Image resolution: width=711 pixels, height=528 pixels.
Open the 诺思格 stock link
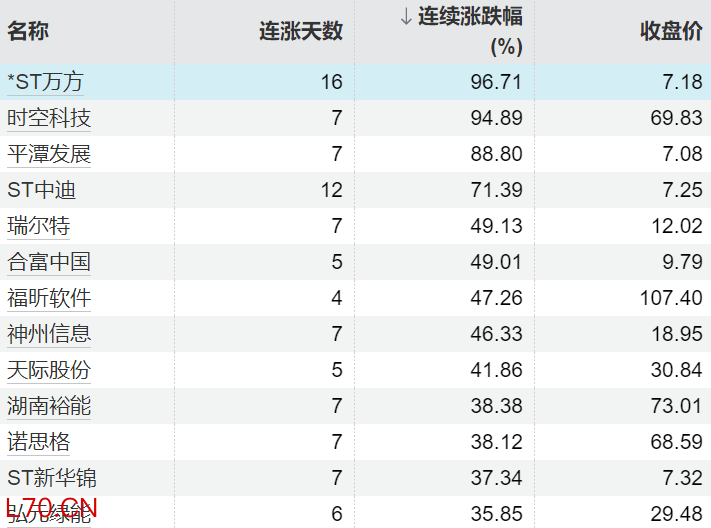(38, 442)
